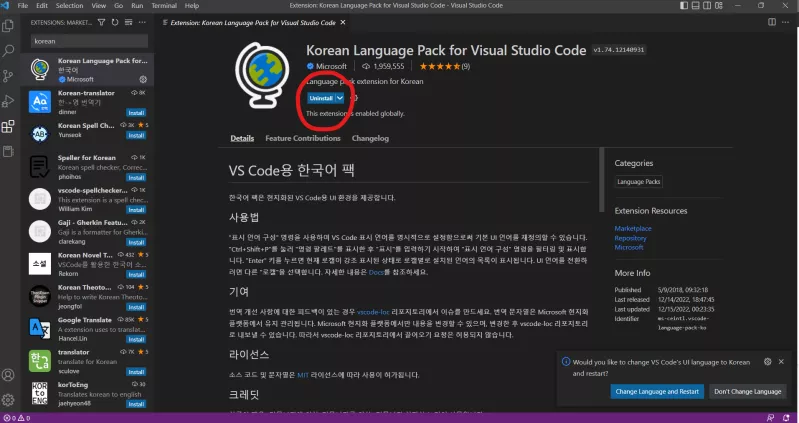Filter extensions with the funnel icon
This screenshot has width=799, height=423.
tap(101, 22)
